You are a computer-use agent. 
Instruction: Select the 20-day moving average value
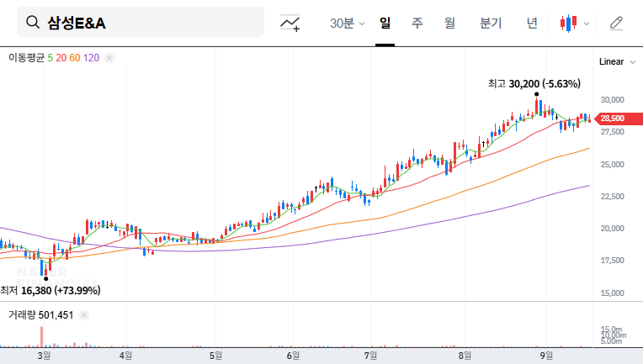coord(61,58)
